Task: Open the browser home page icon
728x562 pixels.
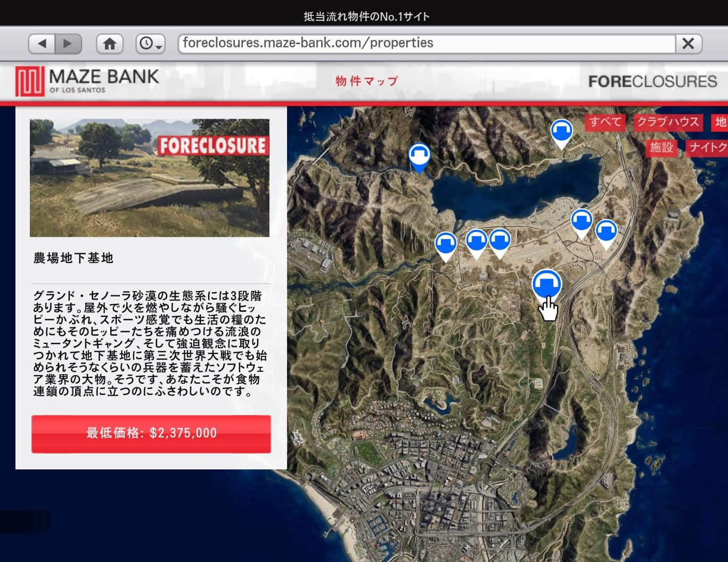Action: [x=110, y=44]
